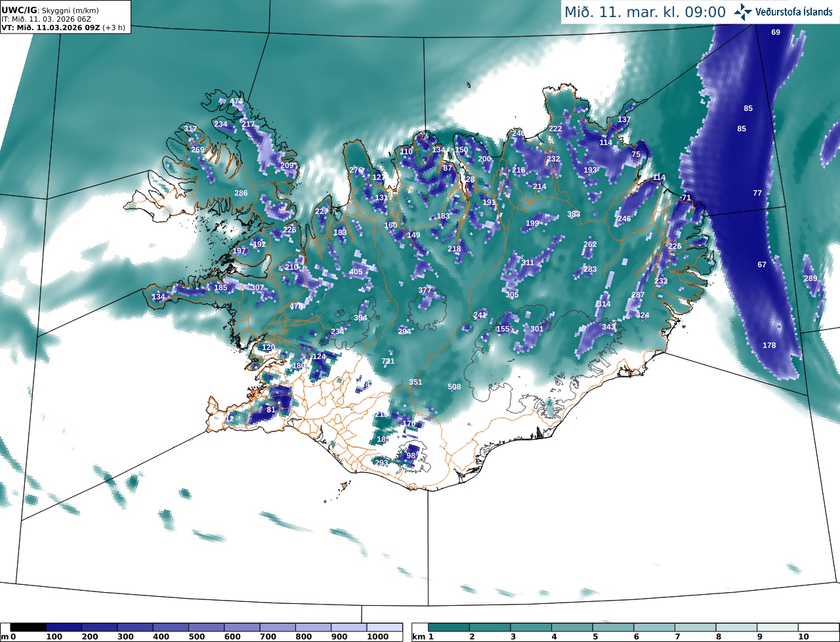Click the map value 199

(532, 223)
